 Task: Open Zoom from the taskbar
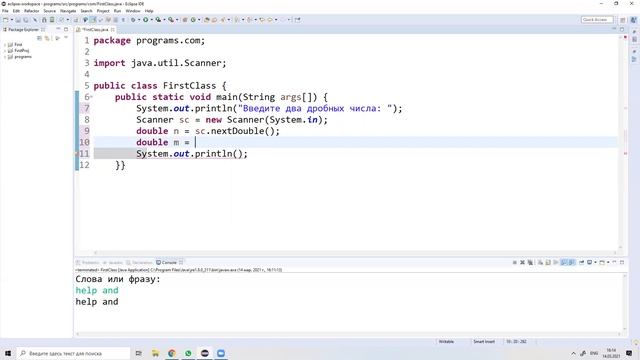point(221,353)
